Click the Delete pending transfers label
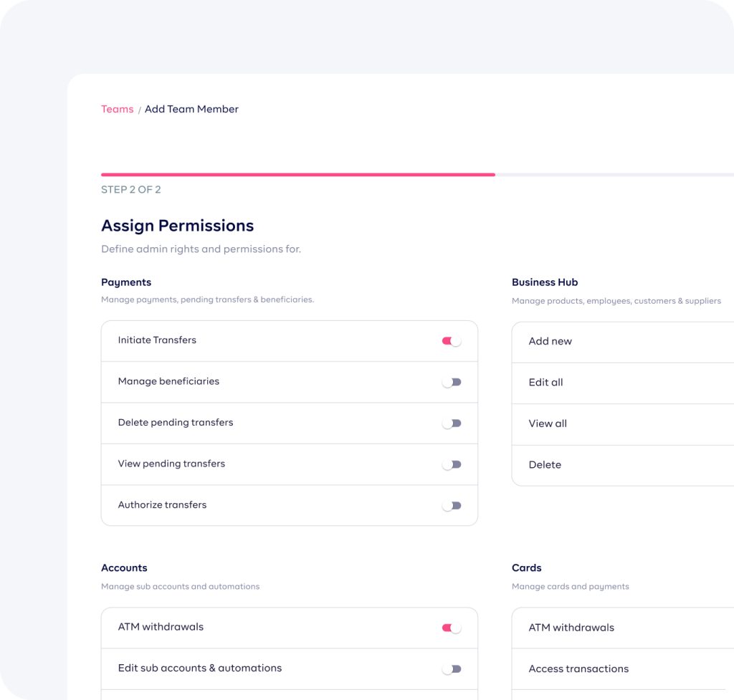Image resolution: width=734 pixels, height=700 pixels. pyautogui.click(x=176, y=423)
